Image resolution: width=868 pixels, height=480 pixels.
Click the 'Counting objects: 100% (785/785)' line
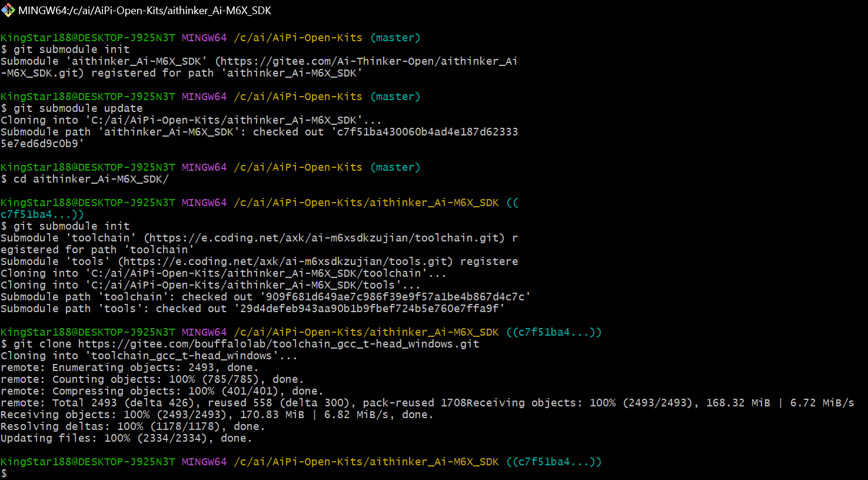pos(152,379)
